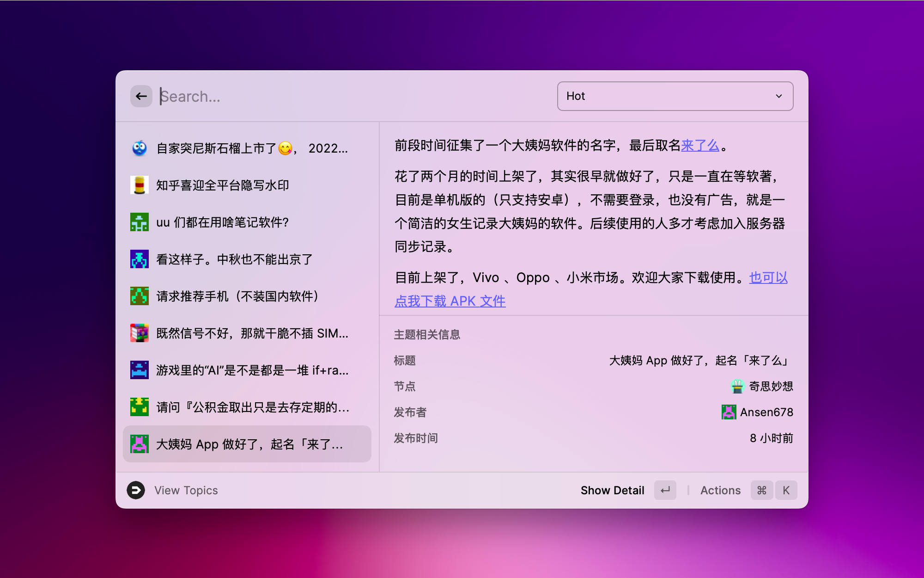Open the Hot sort dropdown
Viewport: 924px width, 578px height.
point(675,96)
